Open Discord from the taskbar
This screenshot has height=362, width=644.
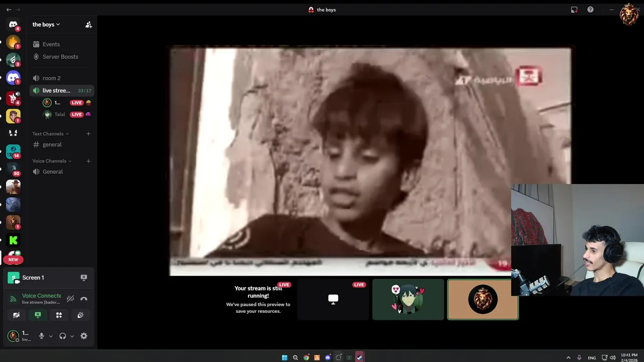pyautogui.click(x=328, y=357)
